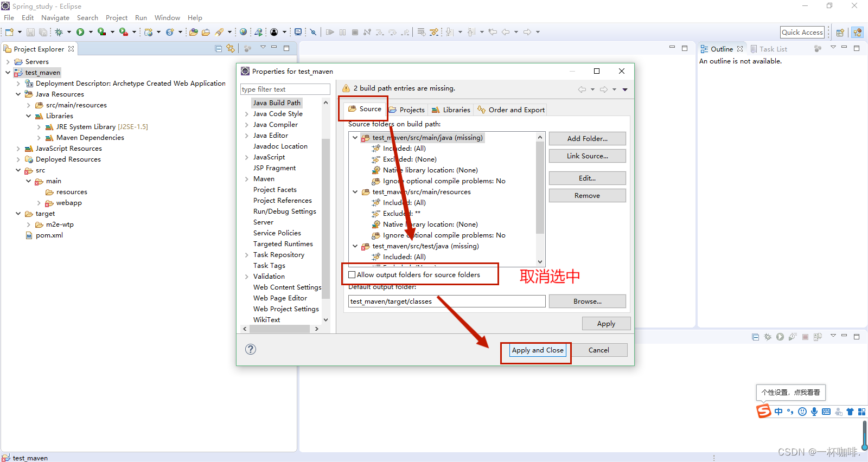868x462 pixels.
Task: Select Java Build Path in properties list
Action: coord(277,103)
